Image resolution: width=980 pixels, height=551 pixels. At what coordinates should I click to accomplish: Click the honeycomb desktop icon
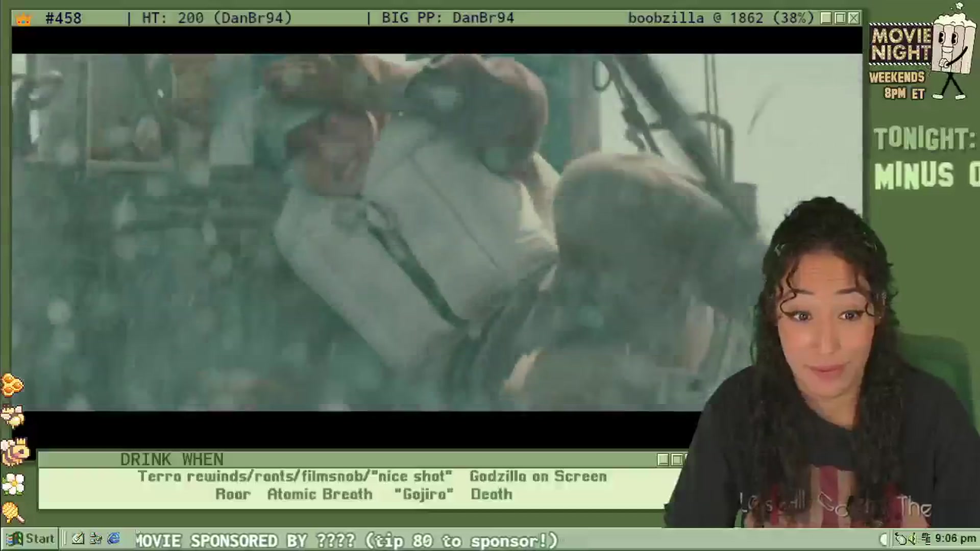click(x=12, y=385)
